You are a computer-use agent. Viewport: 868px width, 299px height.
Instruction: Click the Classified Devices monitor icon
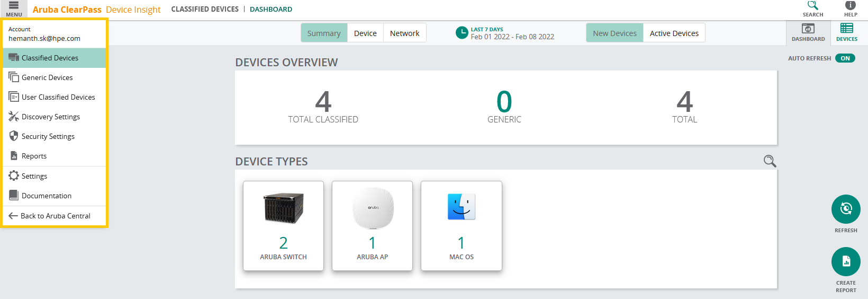(x=14, y=58)
